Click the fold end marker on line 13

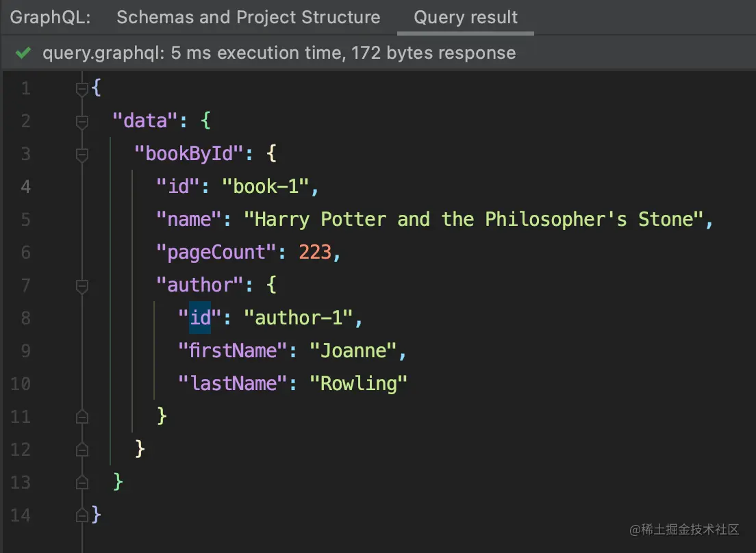coord(82,483)
